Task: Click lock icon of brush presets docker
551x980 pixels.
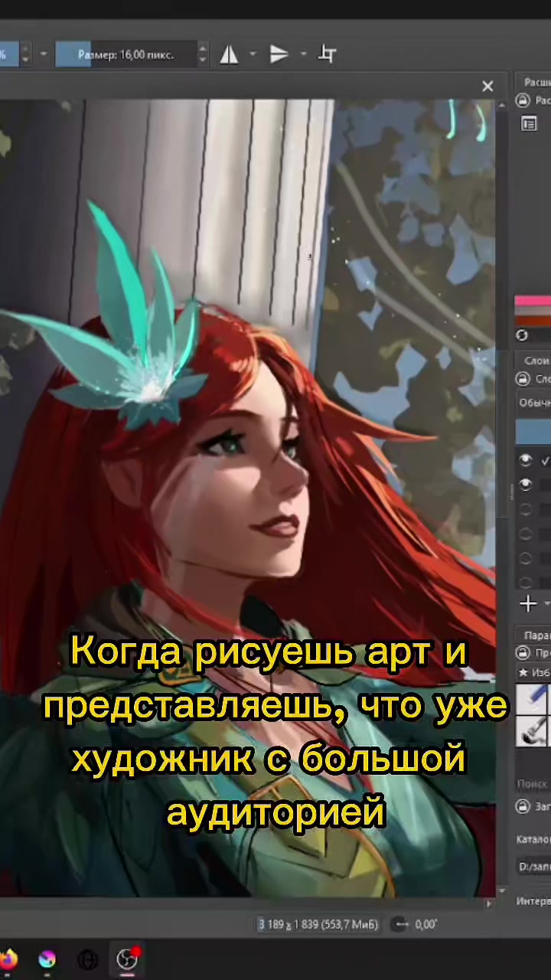Action: (523, 653)
